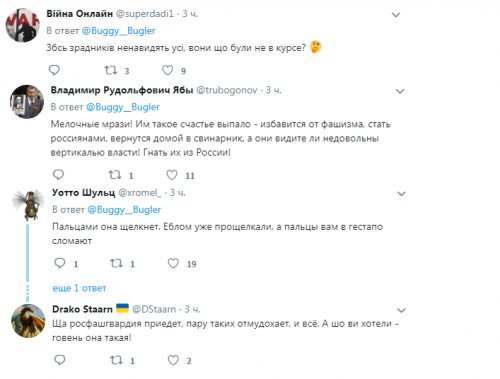This screenshot has height=379, width=500.
Task: Open @superdadi1 handle link
Action: coord(145,14)
